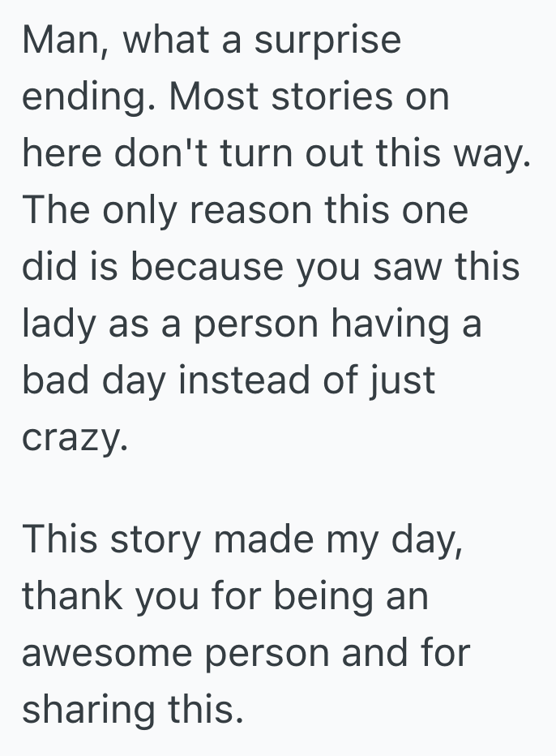Click the word "surprise" in the first line

coord(327,41)
